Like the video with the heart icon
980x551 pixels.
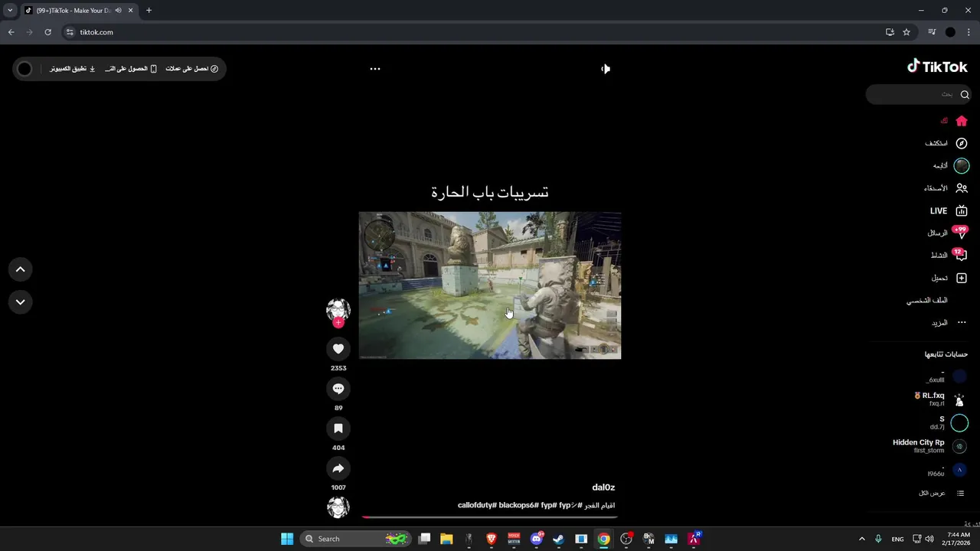click(338, 349)
